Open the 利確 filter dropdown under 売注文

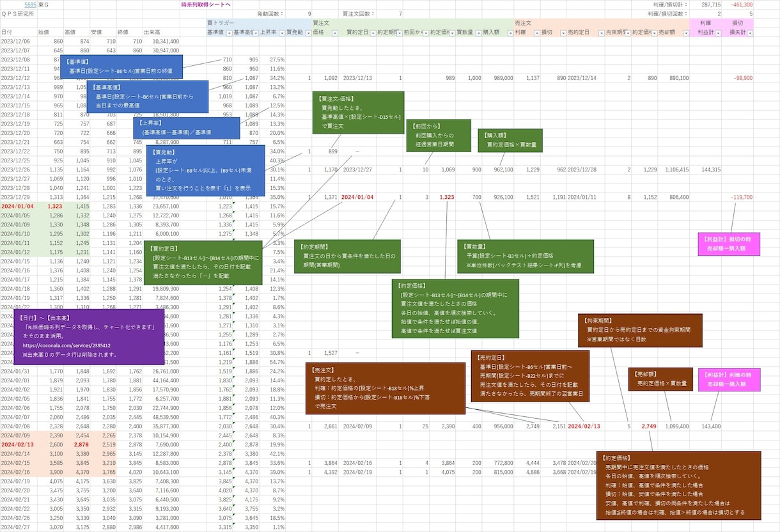click(x=536, y=33)
